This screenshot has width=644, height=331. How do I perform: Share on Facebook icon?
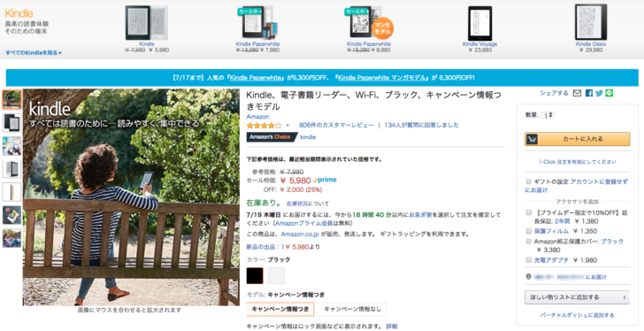coord(589,93)
